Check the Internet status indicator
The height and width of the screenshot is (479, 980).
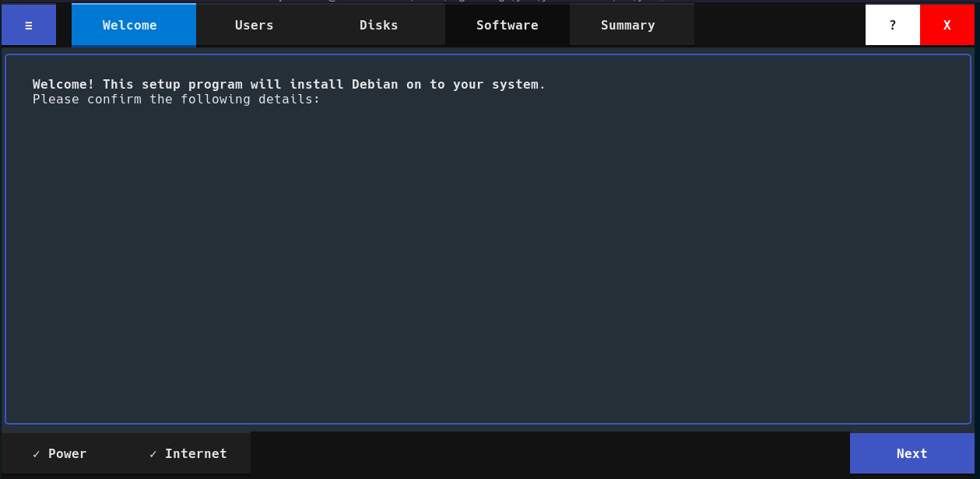(x=188, y=453)
